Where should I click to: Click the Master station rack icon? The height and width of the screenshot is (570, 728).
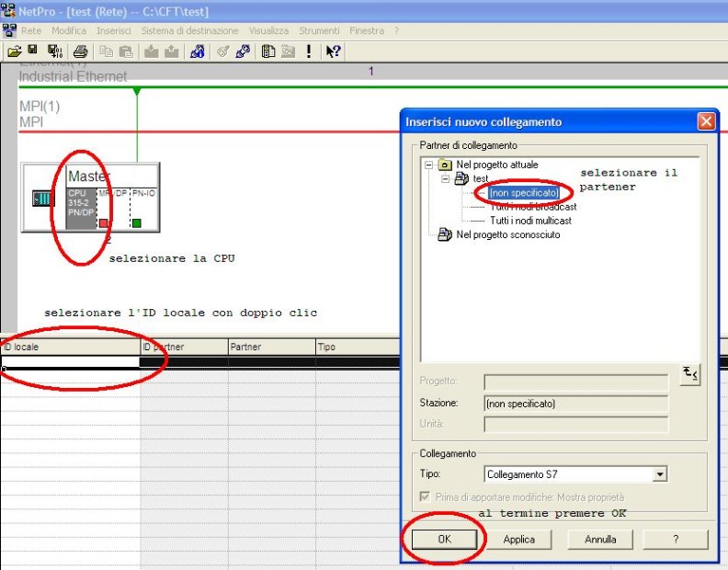point(43,199)
